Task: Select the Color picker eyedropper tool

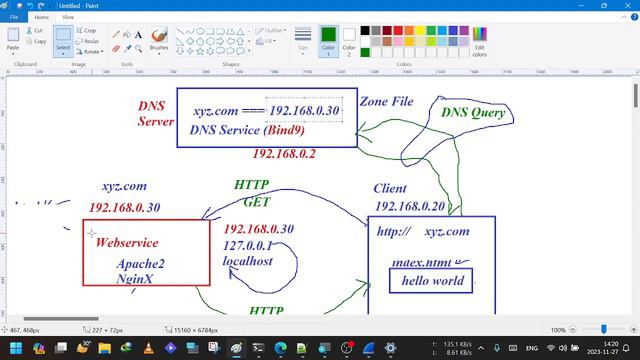Action: point(127,49)
